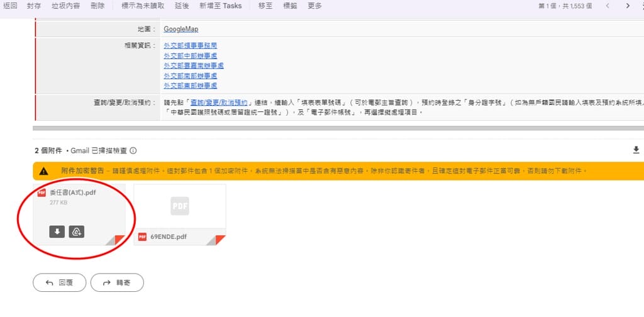The width and height of the screenshot is (644, 317).
Task: Open the GoogleMap link
Action: [180, 29]
